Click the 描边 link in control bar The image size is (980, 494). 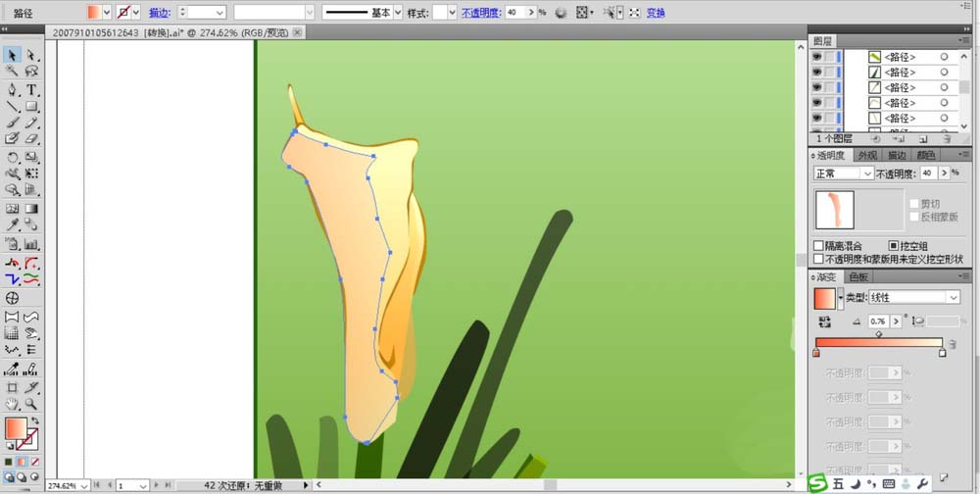click(159, 13)
